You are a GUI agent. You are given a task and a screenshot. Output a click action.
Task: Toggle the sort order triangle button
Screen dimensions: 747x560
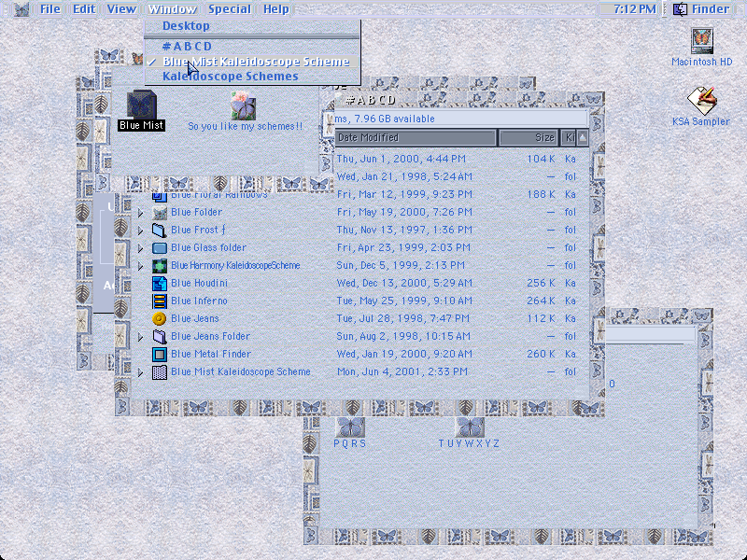coord(582,137)
